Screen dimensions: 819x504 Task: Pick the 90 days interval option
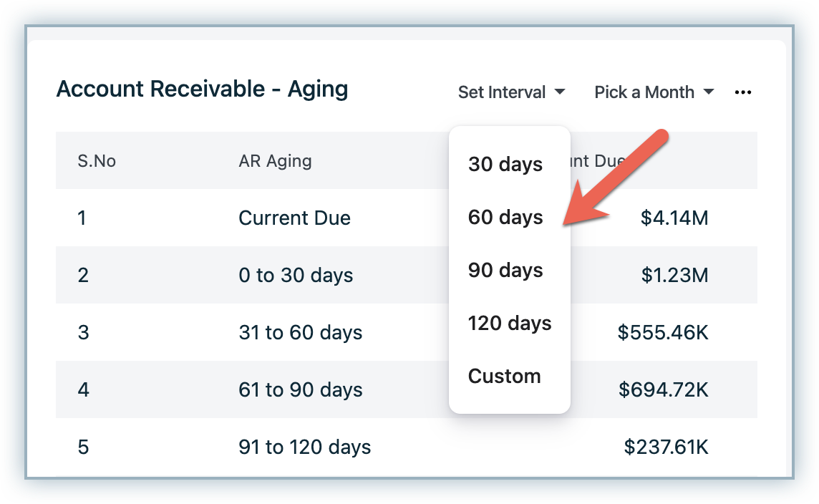point(505,271)
